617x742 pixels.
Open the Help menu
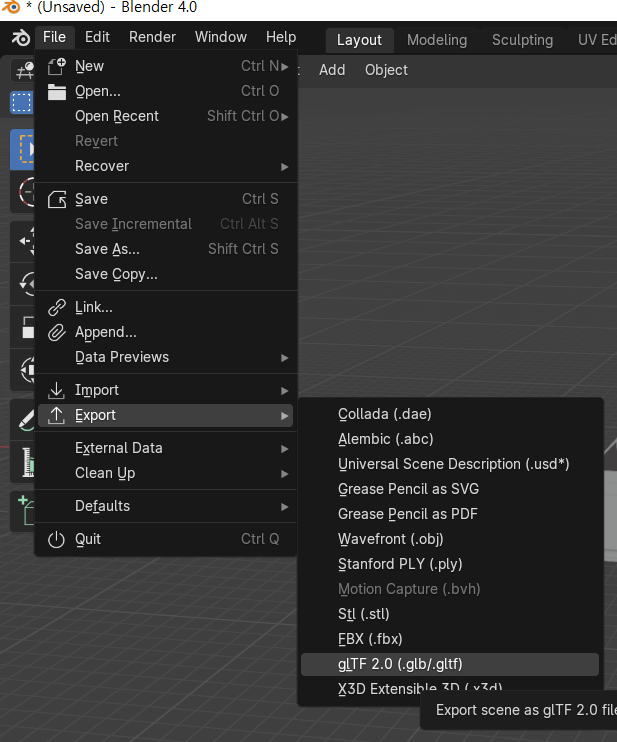coord(281,37)
